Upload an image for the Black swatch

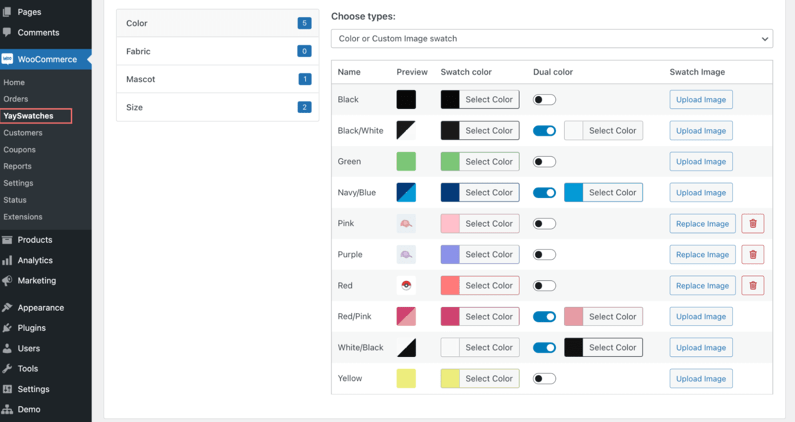coord(701,100)
